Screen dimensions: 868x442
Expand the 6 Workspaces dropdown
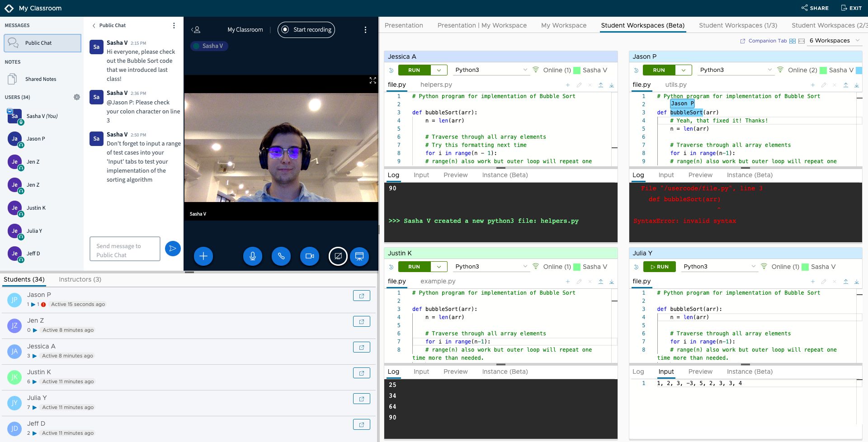click(x=833, y=40)
